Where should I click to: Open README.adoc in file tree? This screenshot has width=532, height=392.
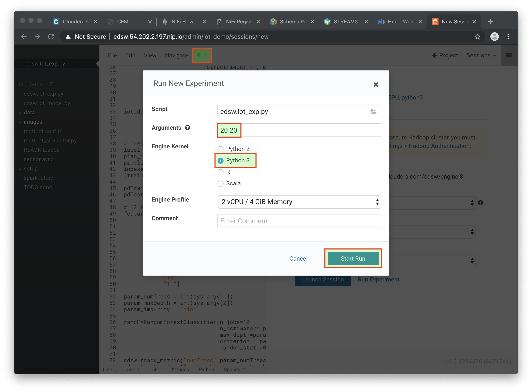(x=41, y=150)
